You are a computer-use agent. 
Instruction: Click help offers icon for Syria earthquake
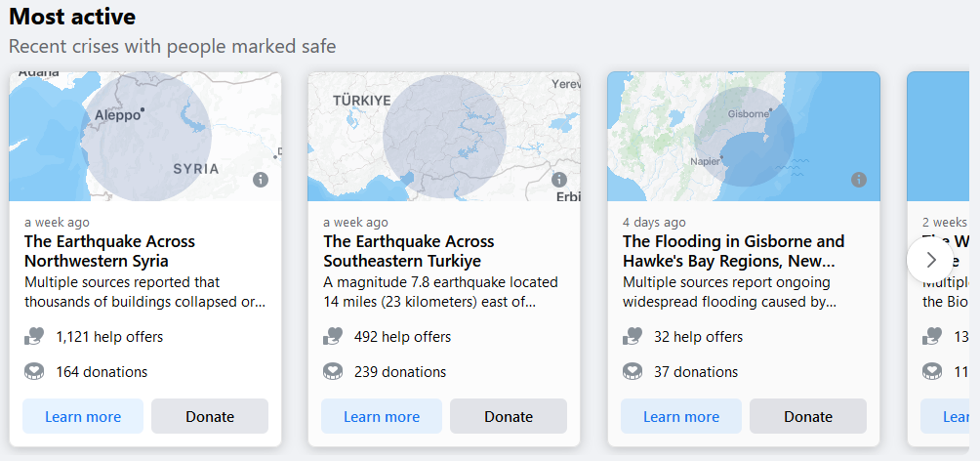coord(33,337)
